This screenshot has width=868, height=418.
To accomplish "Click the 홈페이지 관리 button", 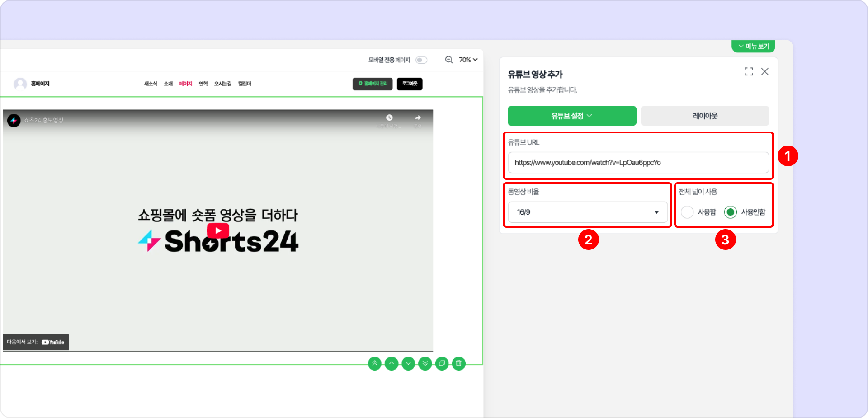I will click(x=373, y=84).
